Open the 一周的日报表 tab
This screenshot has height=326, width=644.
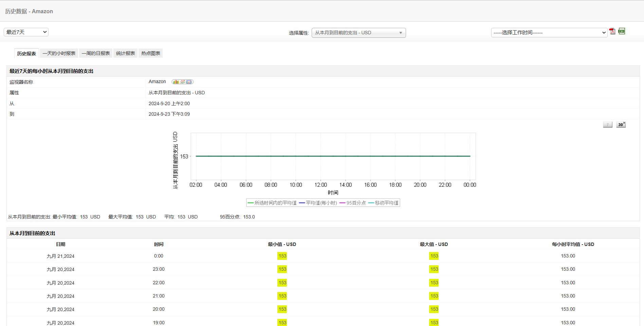click(x=96, y=54)
